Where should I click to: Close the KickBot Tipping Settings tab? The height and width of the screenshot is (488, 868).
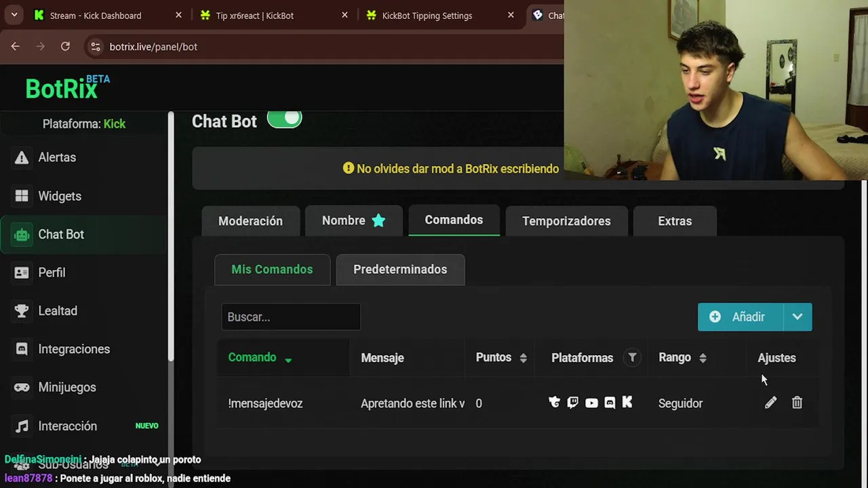pos(511,15)
